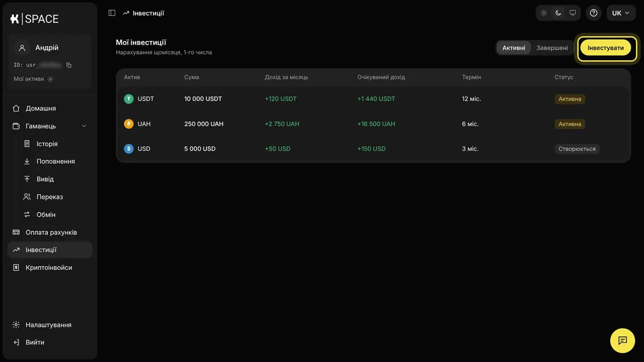Click the KSPACE logo
The height and width of the screenshot is (362, 644).
click(34, 19)
